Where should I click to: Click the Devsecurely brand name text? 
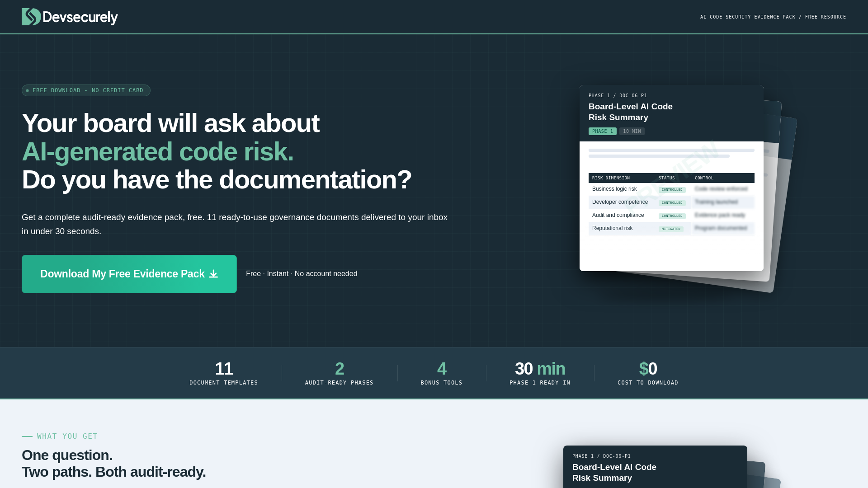click(x=80, y=18)
